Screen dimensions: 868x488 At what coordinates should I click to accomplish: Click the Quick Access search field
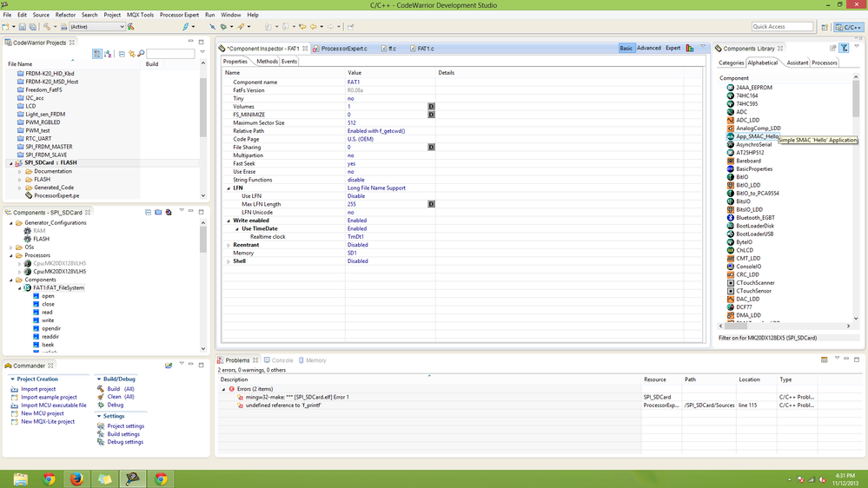click(x=782, y=27)
